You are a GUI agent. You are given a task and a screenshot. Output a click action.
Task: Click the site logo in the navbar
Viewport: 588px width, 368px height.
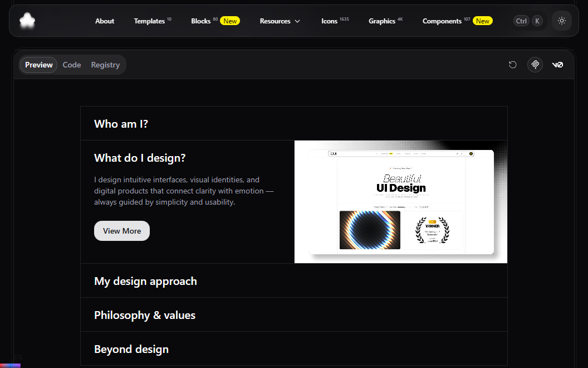27,21
